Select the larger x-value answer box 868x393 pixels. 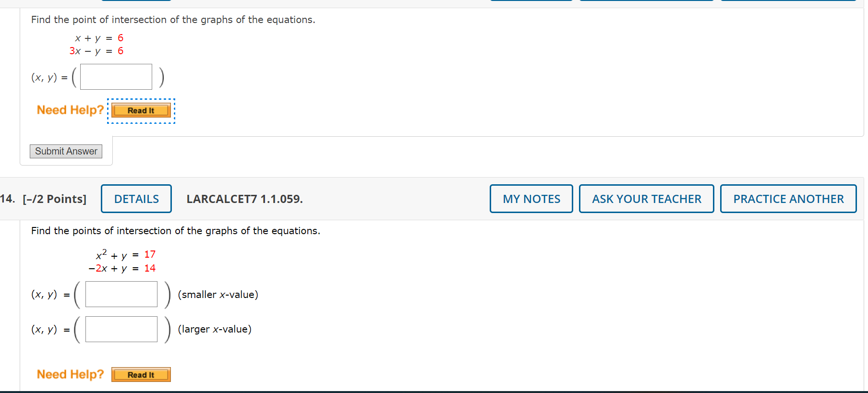[x=121, y=329]
